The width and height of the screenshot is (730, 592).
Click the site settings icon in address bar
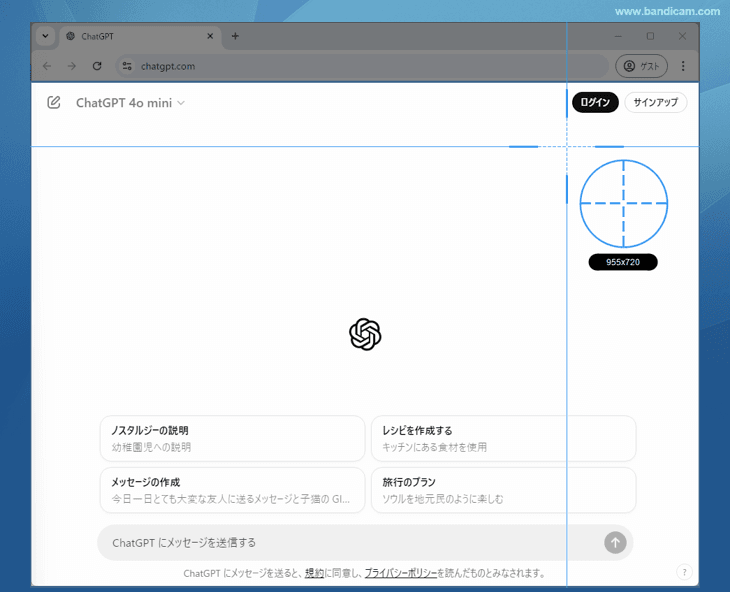point(127,66)
